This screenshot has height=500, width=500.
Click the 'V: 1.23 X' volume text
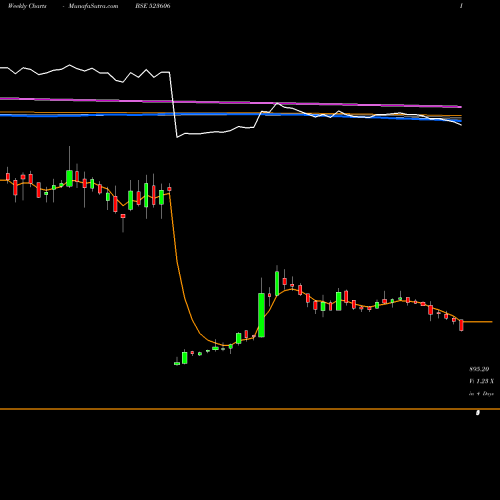pyautogui.click(x=481, y=381)
